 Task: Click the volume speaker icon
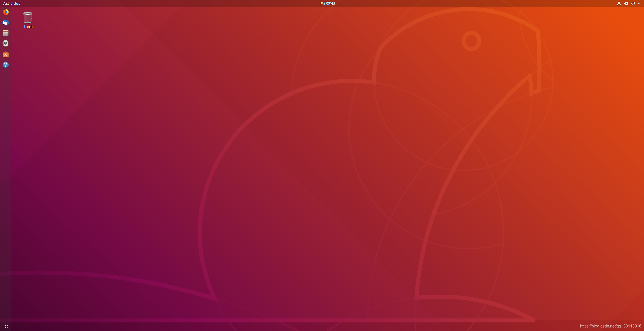click(626, 3)
